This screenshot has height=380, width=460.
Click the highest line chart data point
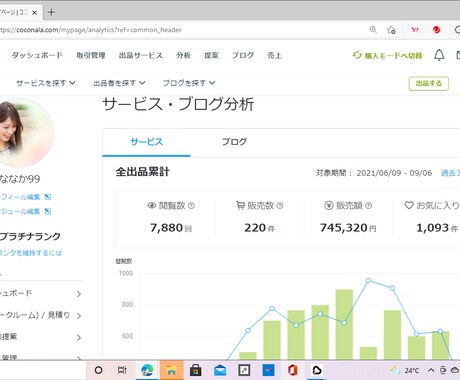point(368,281)
